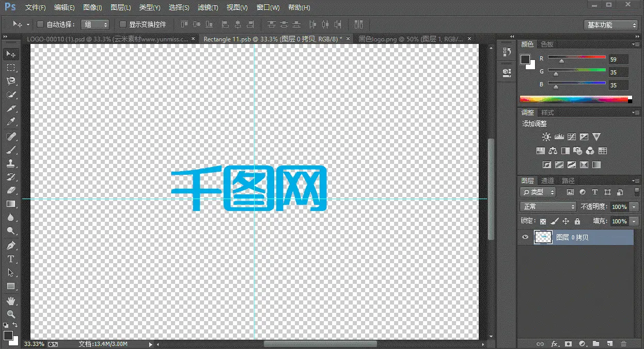Enable the 自动选择 checkbox

(40, 24)
